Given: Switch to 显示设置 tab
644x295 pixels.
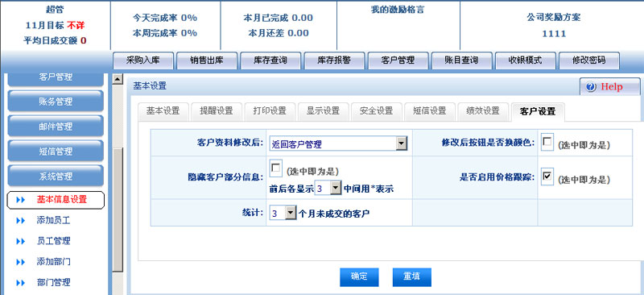Looking at the screenshot, I should click(x=324, y=110).
